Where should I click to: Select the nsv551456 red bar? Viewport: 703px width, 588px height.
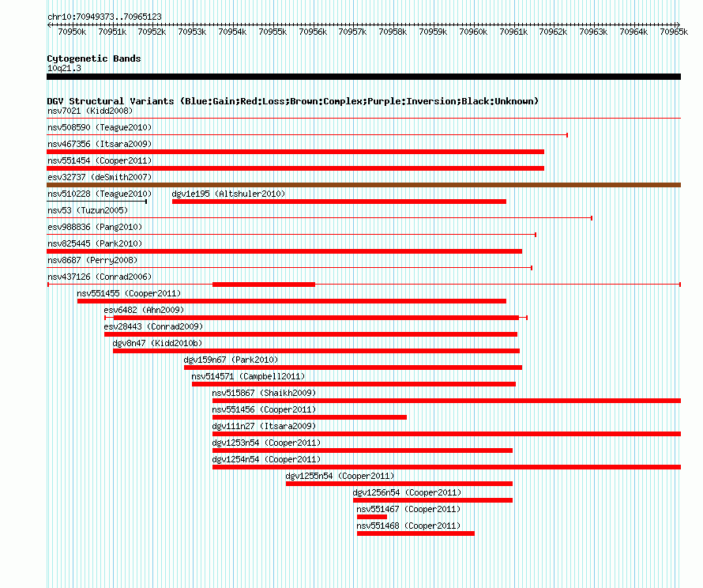click(x=310, y=417)
